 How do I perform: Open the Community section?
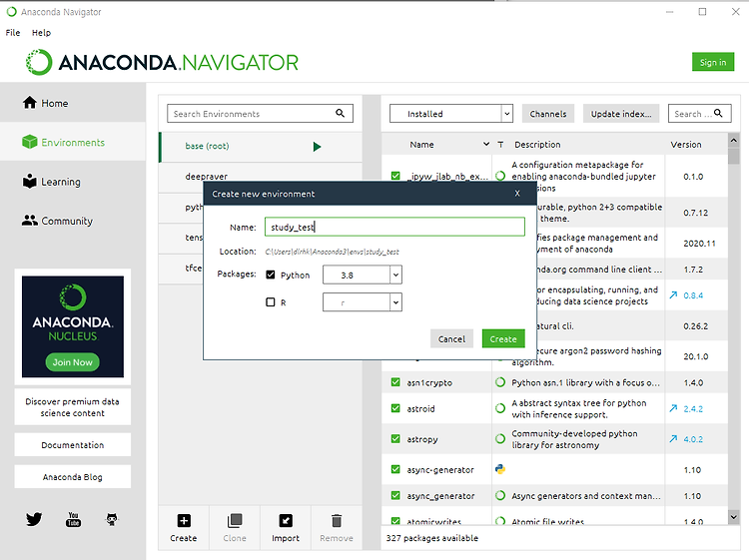pos(73,221)
